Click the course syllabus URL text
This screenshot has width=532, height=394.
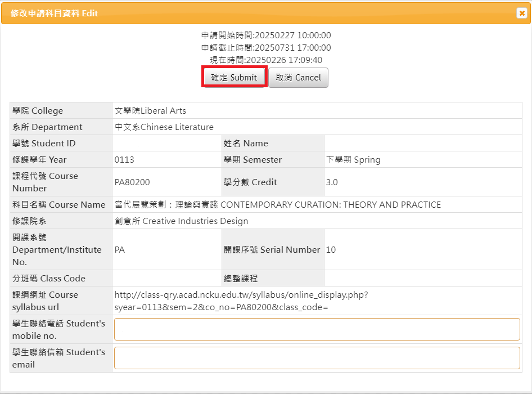[x=241, y=301]
